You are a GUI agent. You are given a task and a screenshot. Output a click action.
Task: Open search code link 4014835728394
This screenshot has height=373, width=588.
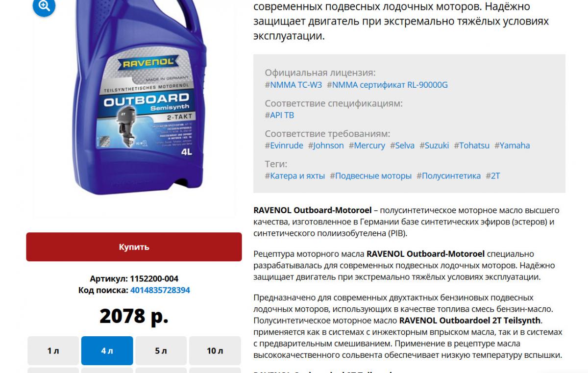click(x=160, y=290)
